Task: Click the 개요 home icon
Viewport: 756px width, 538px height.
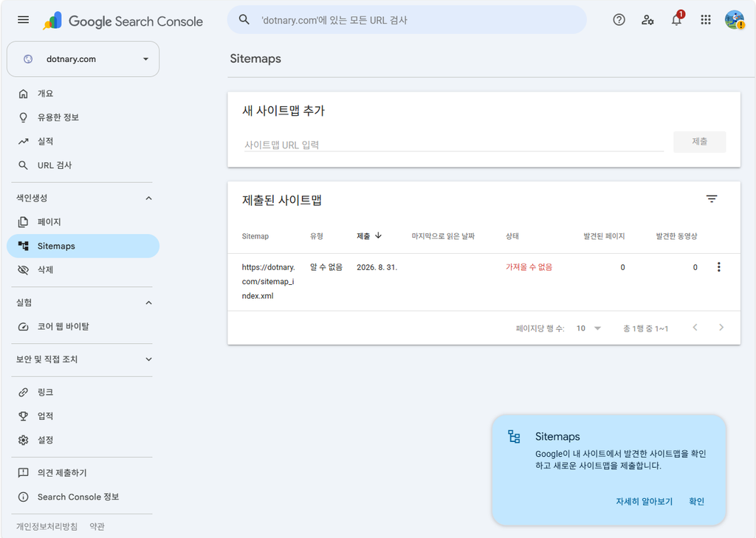Action: (x=23, y=94)
